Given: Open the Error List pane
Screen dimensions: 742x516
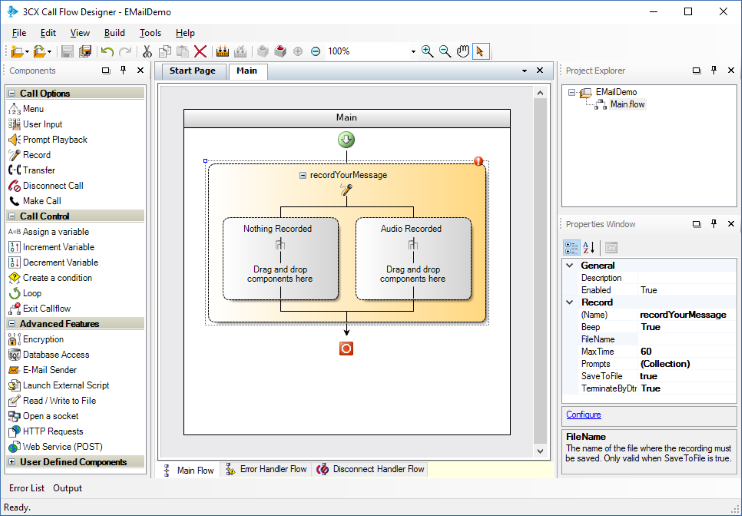Looking at the screenshot, I should pos(26,488).
